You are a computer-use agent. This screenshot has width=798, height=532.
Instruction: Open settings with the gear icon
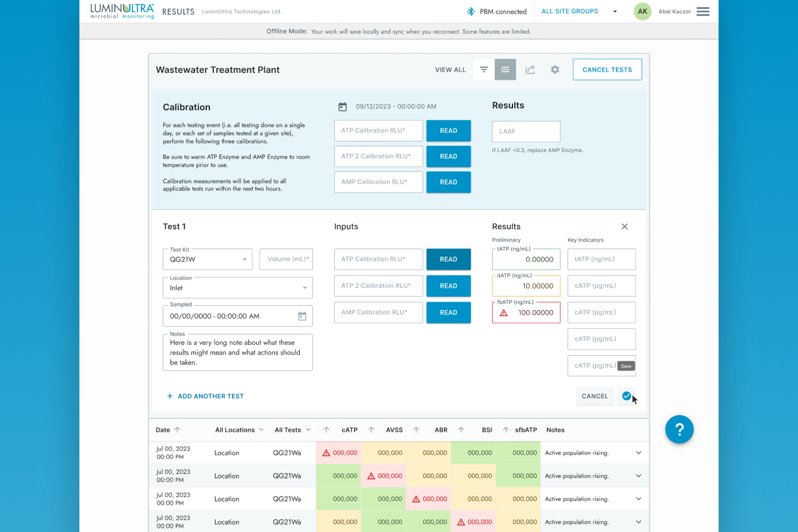pos(555,70)
